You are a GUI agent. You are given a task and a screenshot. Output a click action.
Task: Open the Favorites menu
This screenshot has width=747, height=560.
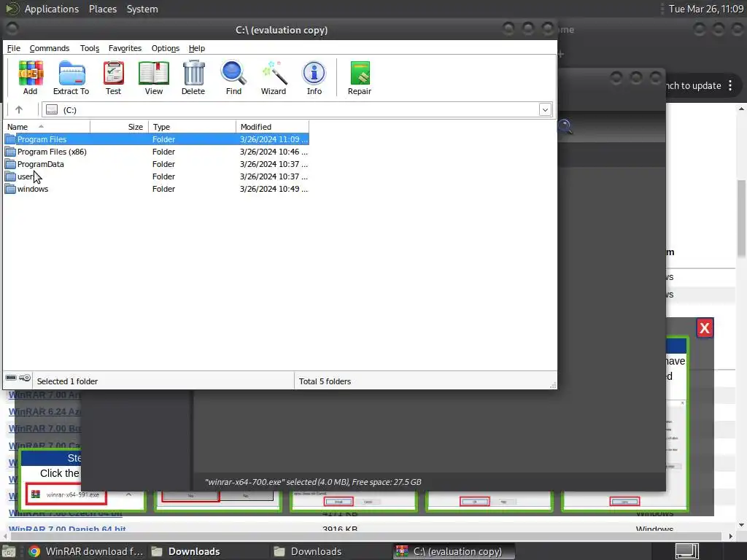pyautogui.click(x=125, y=48)
